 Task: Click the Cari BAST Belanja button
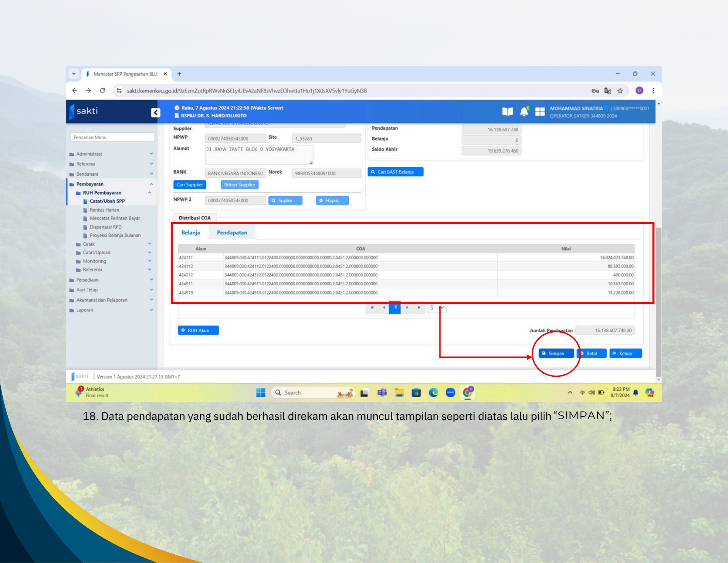click(x=395, y=171)
